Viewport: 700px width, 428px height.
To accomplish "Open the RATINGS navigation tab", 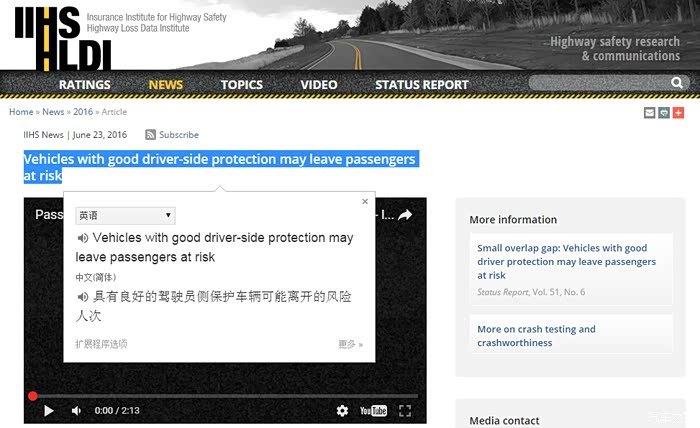I will [x=85, y=85].
